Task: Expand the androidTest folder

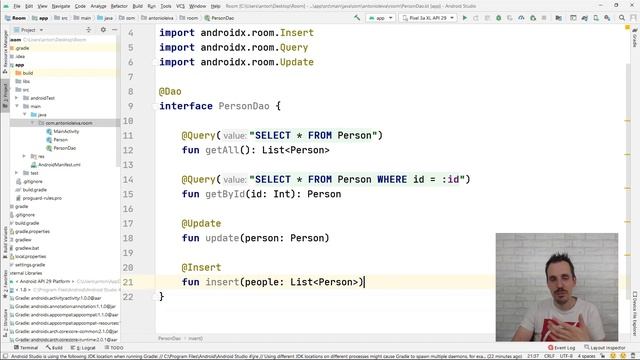Action: (x=17, y=98)
